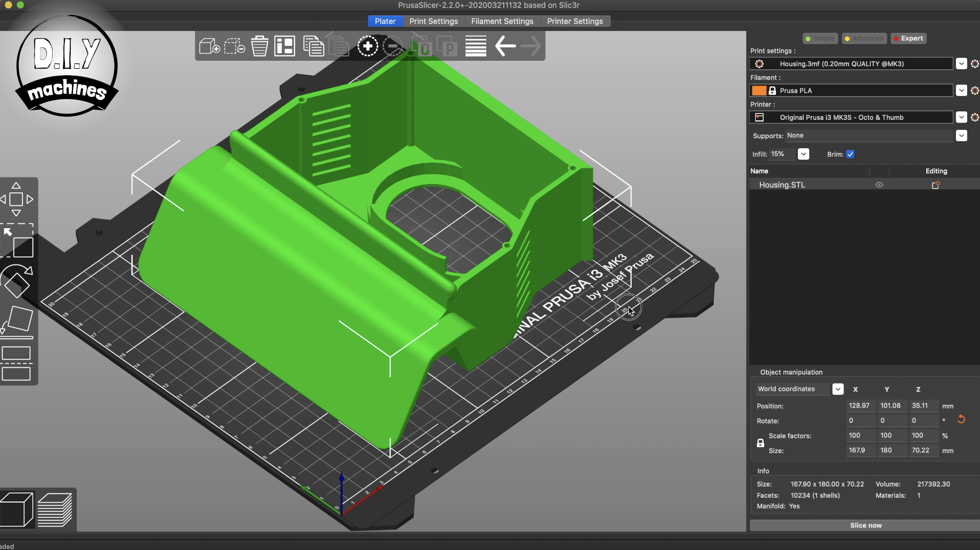Click the Position Z field
Screen dimensions: 980x550
point(924,406)
